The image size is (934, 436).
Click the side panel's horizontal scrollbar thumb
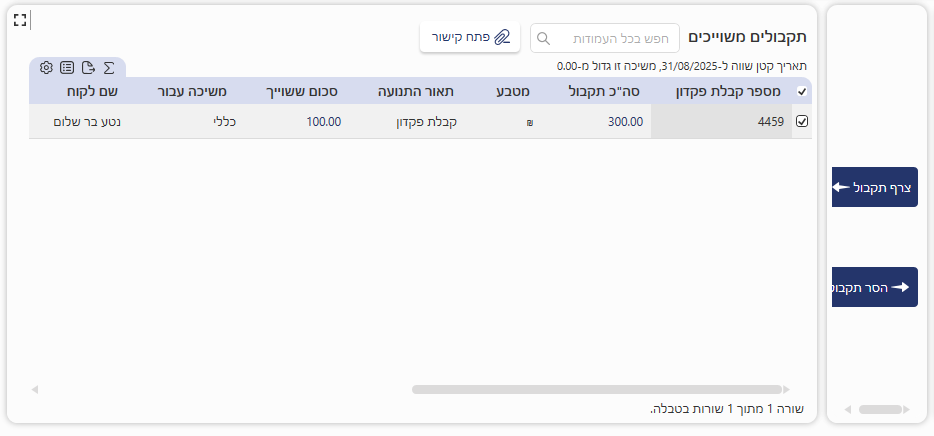880,409
